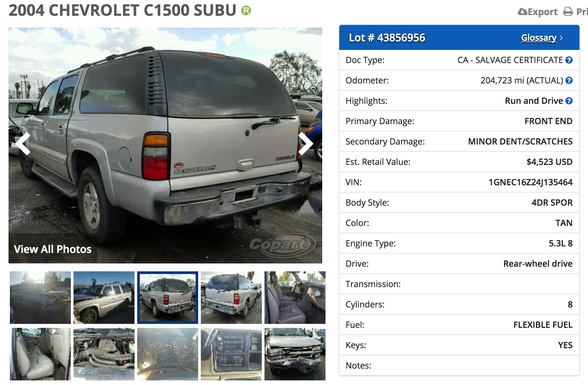Select the engine bay thumbnail
Image resolution: width=588 pixels, height=385 pixels.
(x=104, y=354)
